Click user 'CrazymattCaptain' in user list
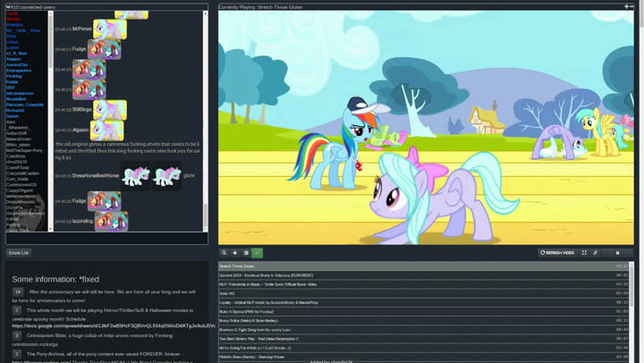This screenshot has width=644, height=363. click(x=22, y=173)
